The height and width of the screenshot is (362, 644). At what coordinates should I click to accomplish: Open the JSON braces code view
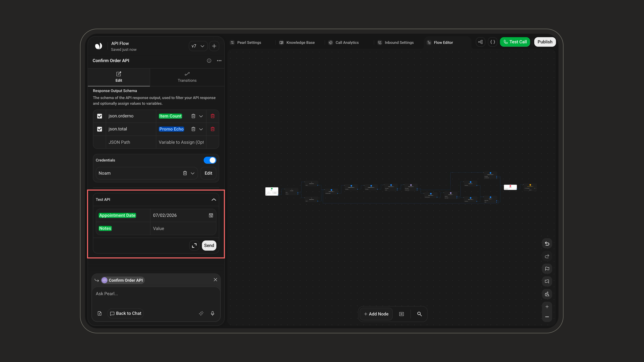[x=493, y=42]
